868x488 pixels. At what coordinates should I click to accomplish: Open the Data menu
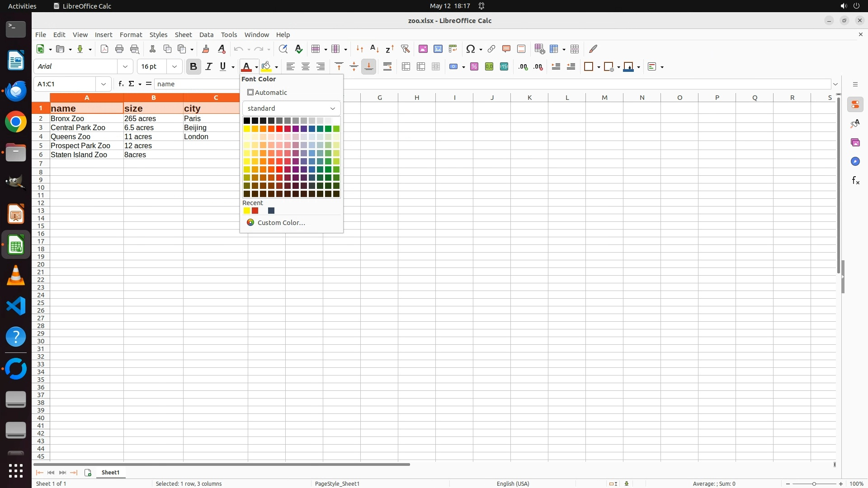206,35
